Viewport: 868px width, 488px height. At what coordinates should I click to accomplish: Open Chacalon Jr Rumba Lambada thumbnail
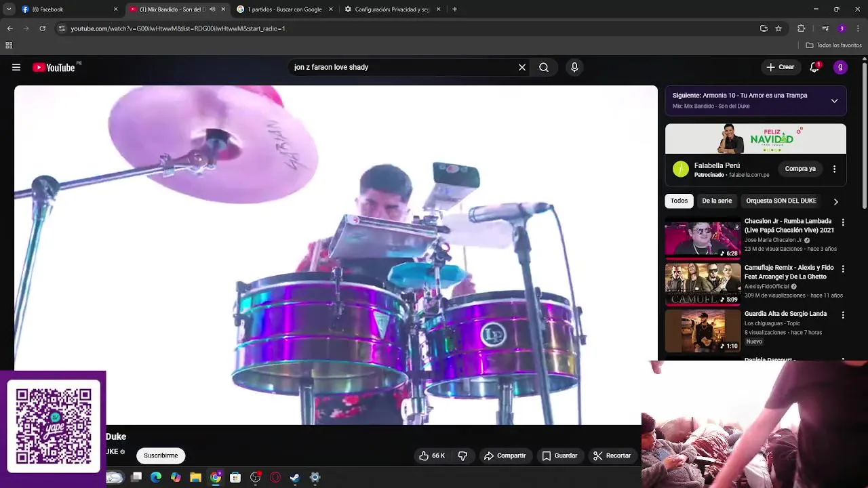pos(703,239)
